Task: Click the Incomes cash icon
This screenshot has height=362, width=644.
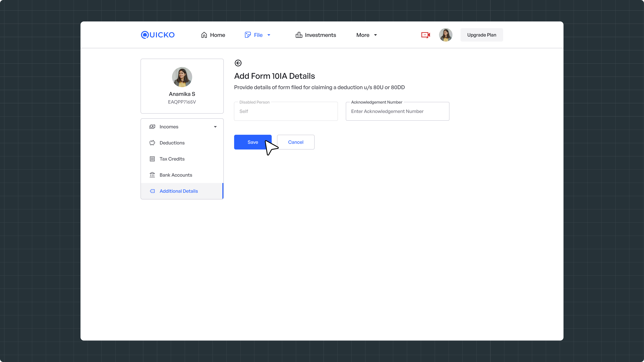Action: [152, 127]
